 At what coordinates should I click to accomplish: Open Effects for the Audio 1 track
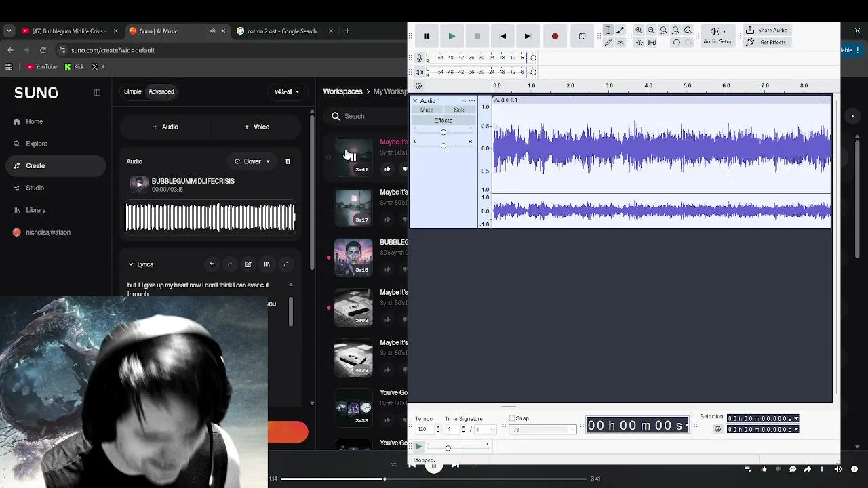point(443,121)
